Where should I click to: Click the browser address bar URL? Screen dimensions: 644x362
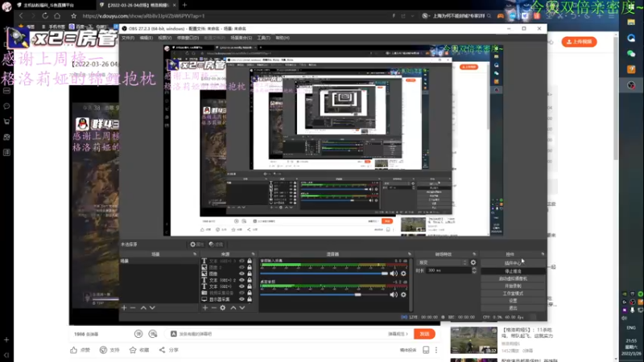coord(144,16)
